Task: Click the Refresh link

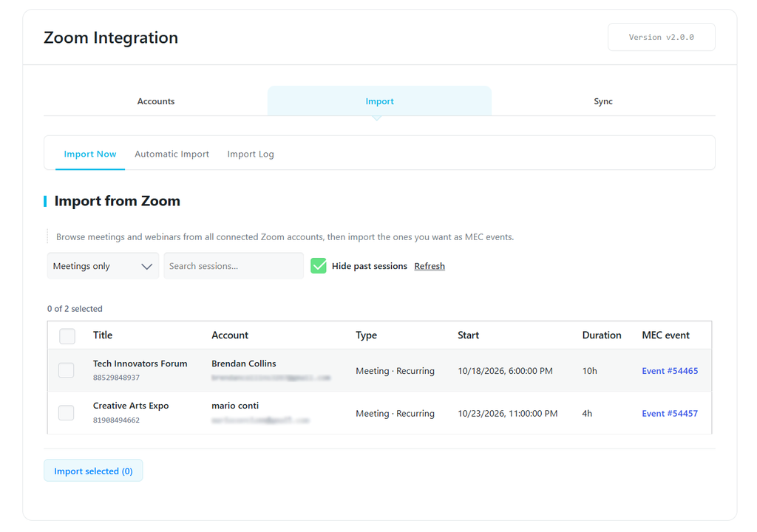Action: click(x=430, y=266)
